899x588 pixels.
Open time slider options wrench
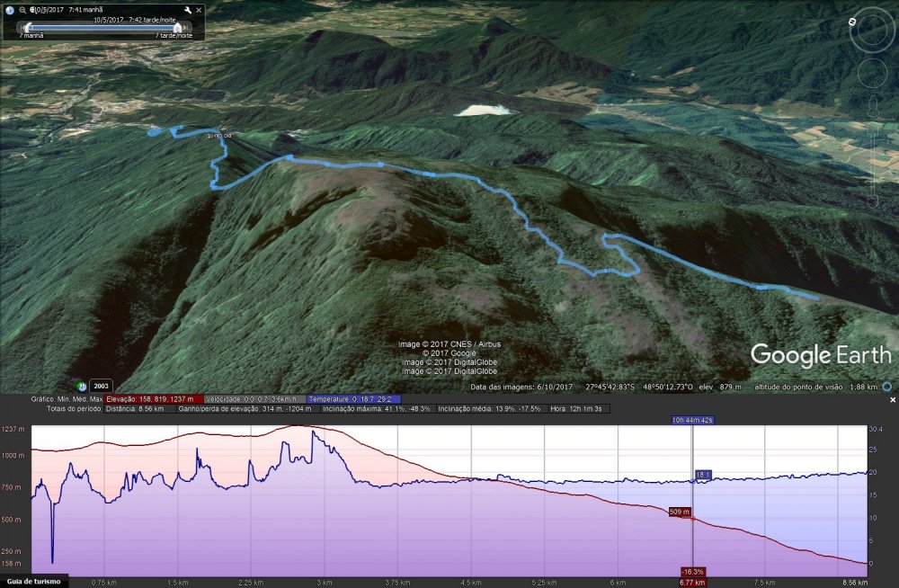(187, 10)
